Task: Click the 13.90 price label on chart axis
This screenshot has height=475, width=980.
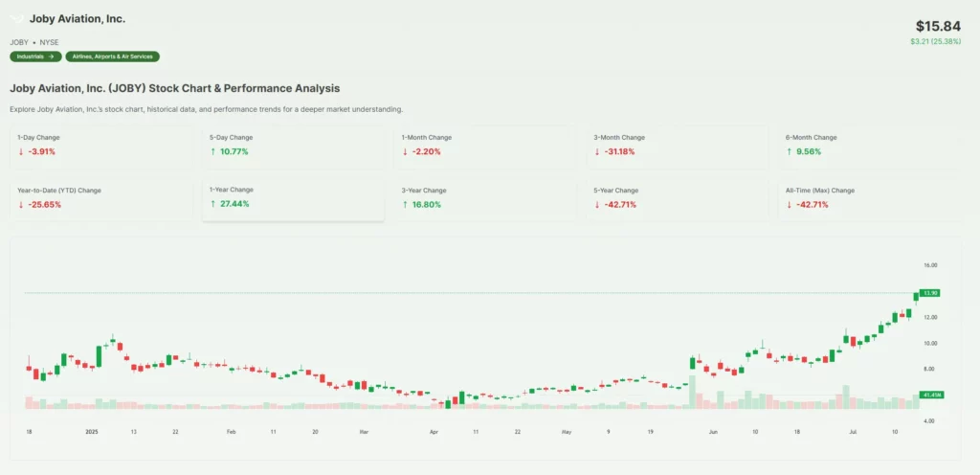Action: 929,293
